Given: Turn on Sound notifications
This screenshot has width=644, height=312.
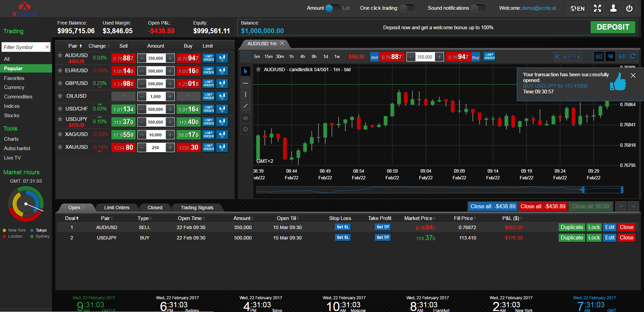Looking at the screenshot, I should [x=478, y=8].
